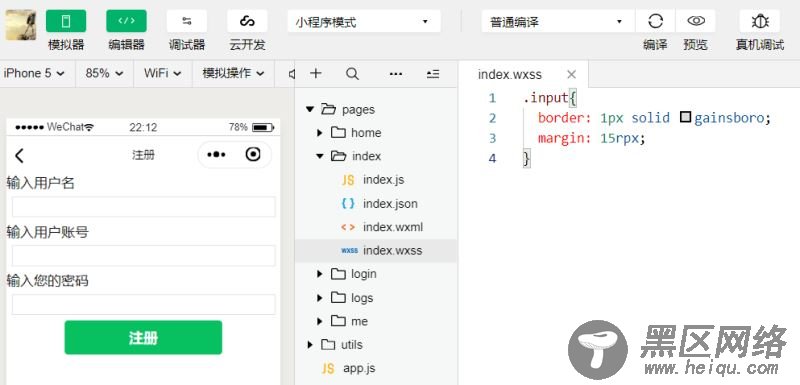
Task: Expand the login folder
Action: tap(319, 274)
